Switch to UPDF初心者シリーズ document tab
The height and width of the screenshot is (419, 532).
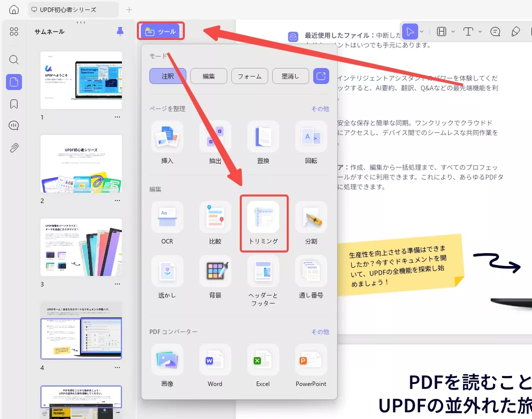[x=73, y=9]
